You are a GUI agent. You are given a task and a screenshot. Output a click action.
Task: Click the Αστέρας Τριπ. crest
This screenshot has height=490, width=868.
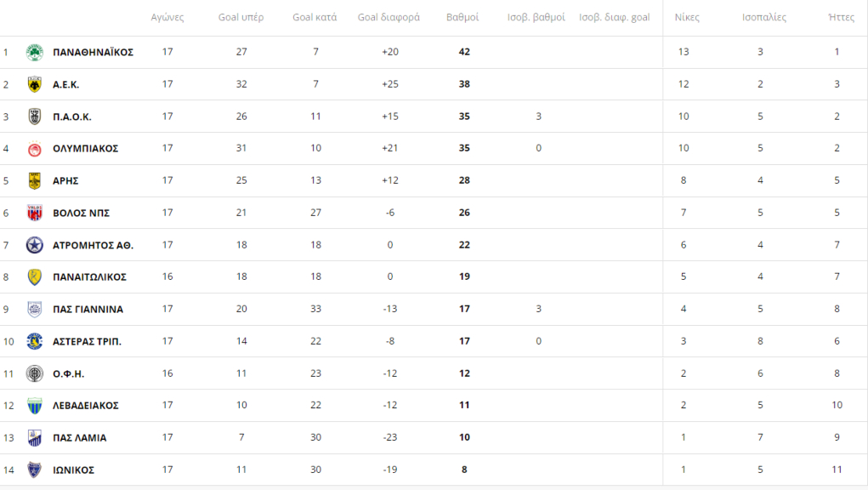(34, 342)
